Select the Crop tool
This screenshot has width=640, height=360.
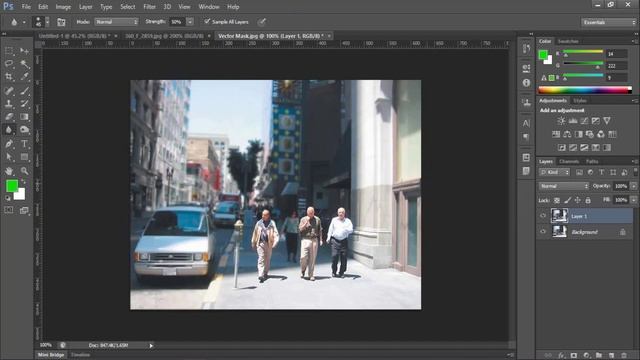pyautogui.click(x=9, y=77)
